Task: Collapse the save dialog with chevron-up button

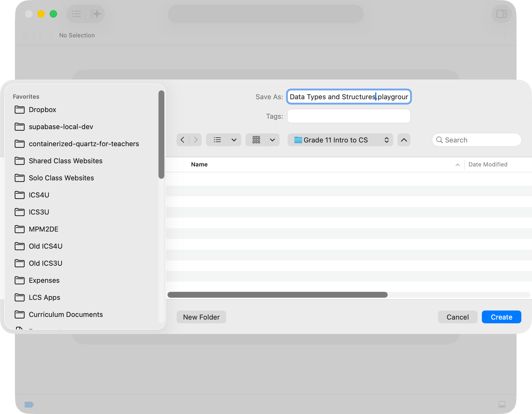Action: click(x=404, y=140)
